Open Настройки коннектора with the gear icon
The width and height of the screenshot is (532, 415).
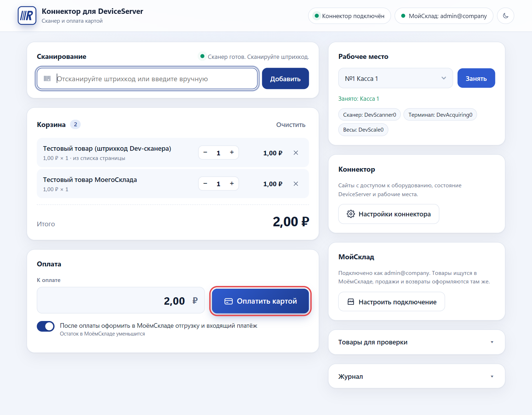point(389,214)
